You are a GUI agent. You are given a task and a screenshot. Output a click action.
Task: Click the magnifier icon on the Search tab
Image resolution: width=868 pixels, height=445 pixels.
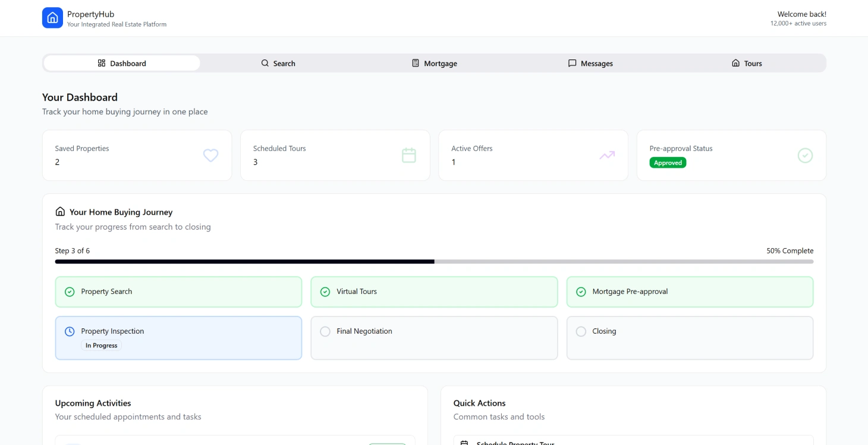coord(264,62)
